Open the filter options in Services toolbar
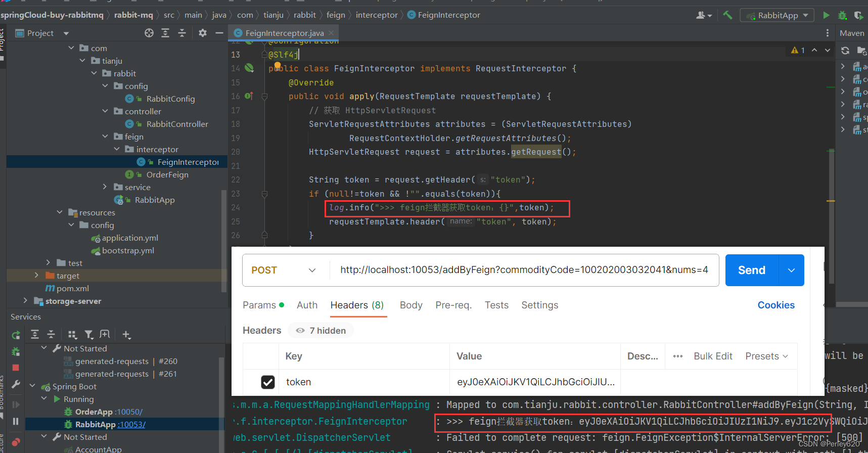Viewport: 868px width, 453px height. coord(89,335)
